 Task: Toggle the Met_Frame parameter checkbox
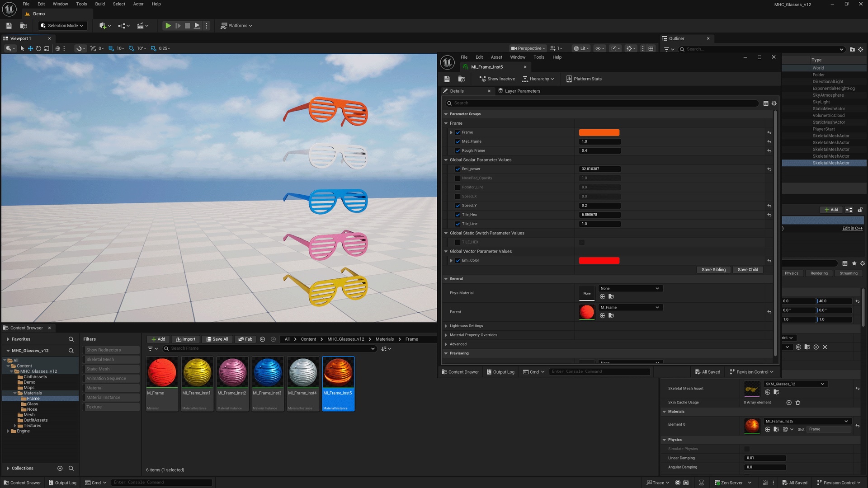458,141
